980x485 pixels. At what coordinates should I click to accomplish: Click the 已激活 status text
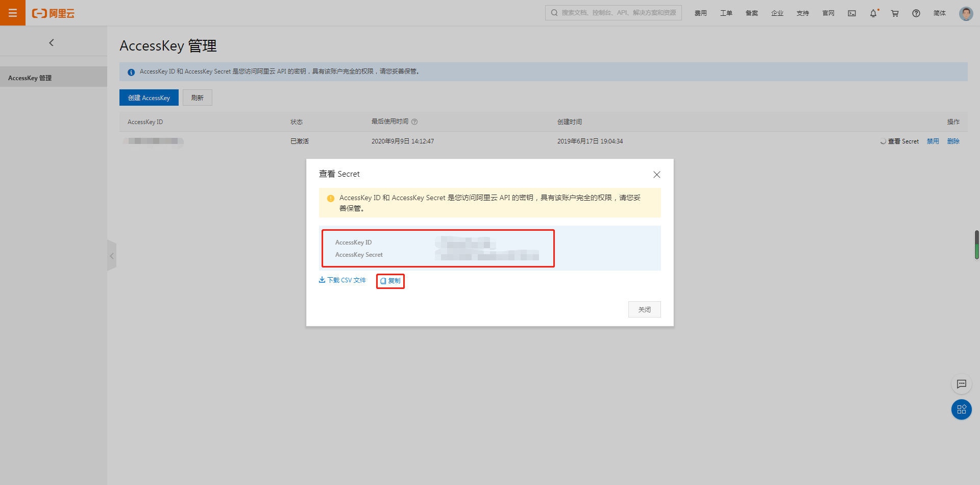300,141
